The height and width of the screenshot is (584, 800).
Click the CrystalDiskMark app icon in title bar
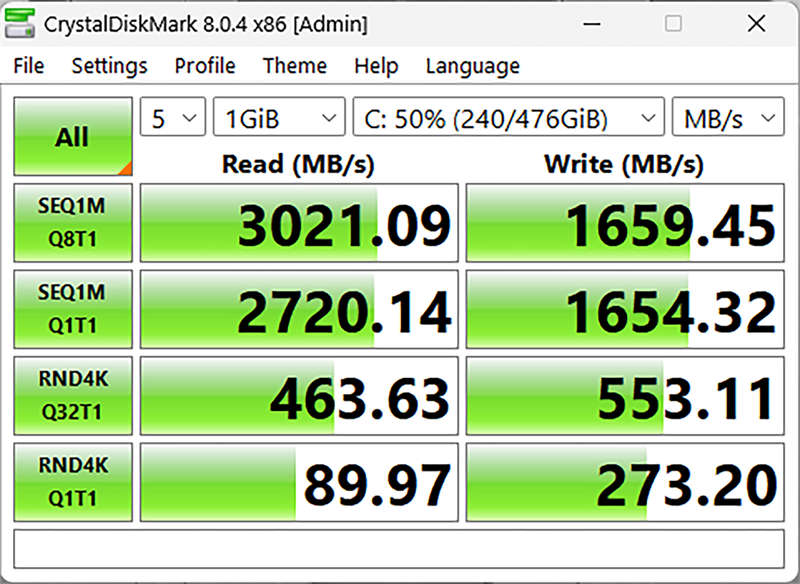point(19,23)
